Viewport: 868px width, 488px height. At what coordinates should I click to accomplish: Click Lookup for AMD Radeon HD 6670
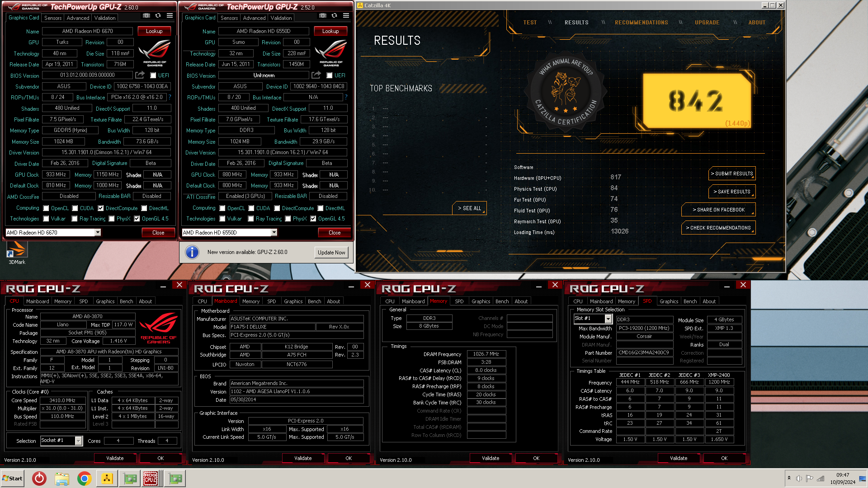pyautogui.click(x=154, y=31)
